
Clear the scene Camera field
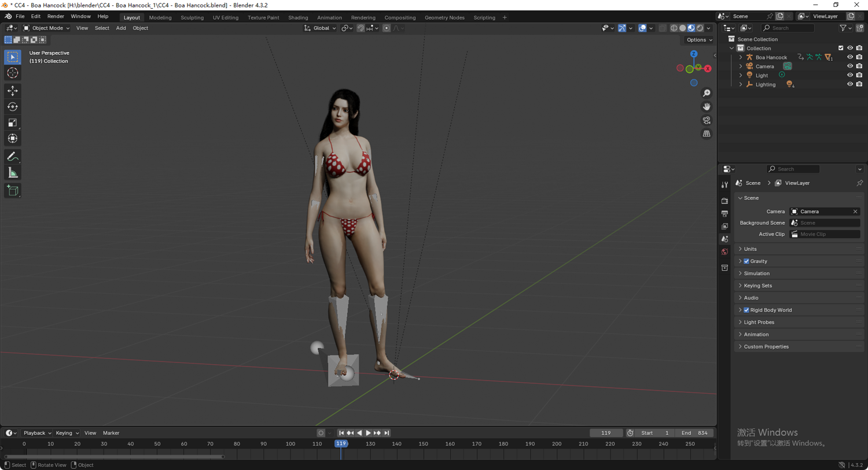point(855,212)
